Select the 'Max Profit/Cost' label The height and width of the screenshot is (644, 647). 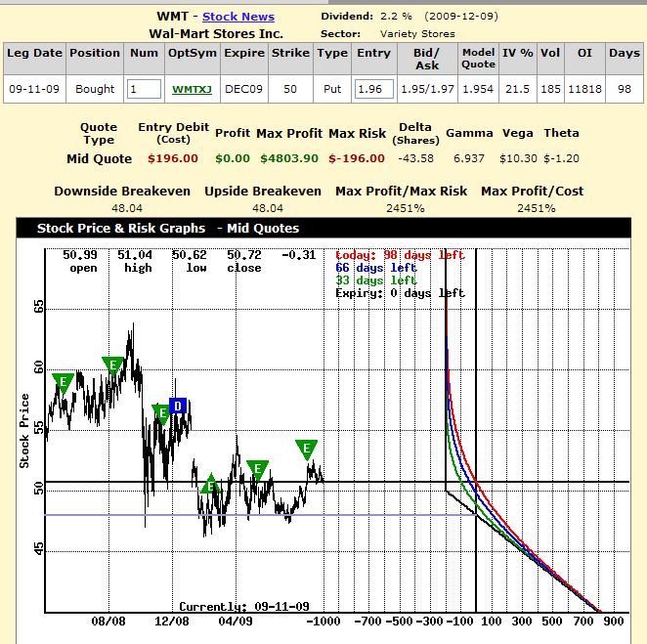(x=533, y=192)
